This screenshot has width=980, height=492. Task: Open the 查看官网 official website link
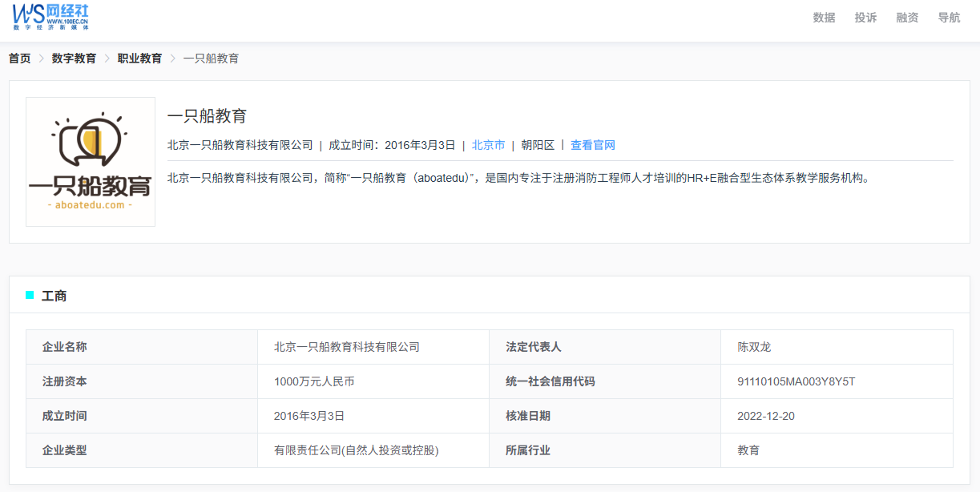(593, 145)
